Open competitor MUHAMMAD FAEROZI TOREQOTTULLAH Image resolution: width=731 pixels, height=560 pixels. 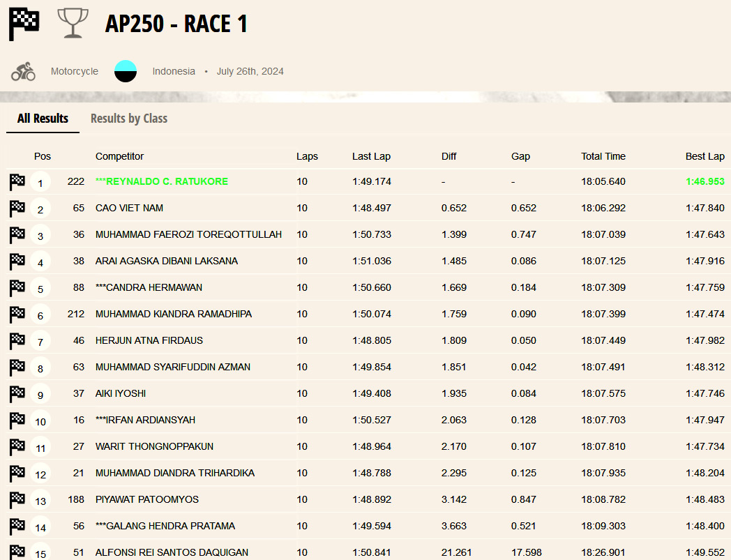pyautogui.click(x=188, y=235)
